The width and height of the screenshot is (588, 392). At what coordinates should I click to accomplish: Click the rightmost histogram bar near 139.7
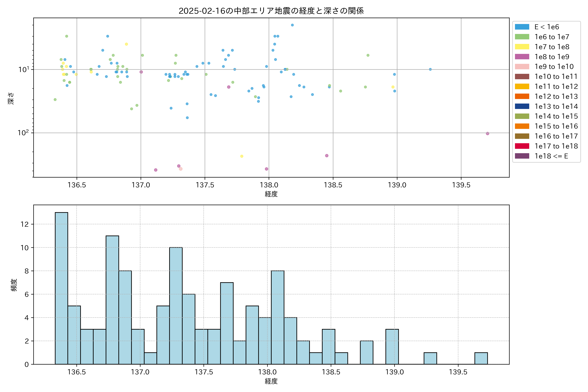[x=481, y=358]
